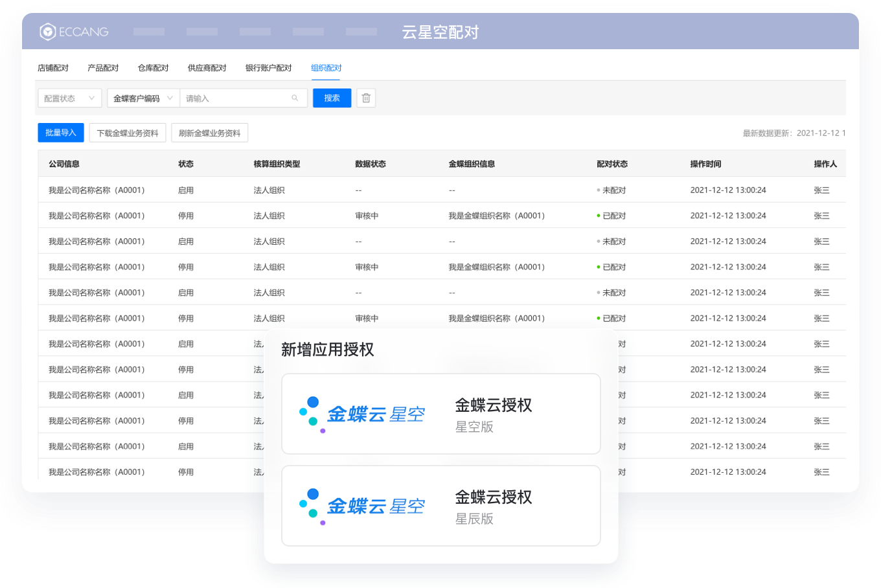This screenshot has width=881, height=588.
Task: Open the 配置状态 dropdown
Action: click(70, 98)
